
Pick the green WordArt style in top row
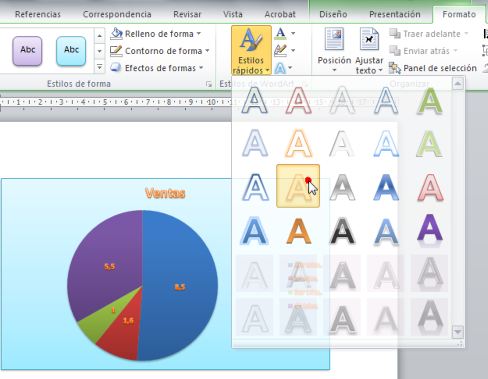point(430,100)
